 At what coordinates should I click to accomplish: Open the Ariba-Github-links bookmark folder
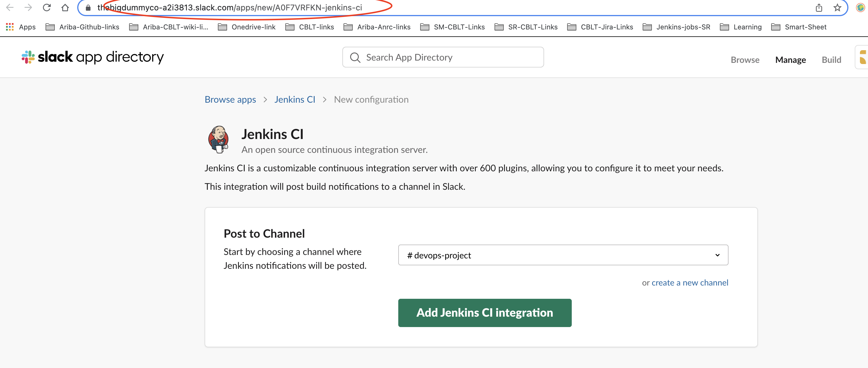click(x=82, y=27)
